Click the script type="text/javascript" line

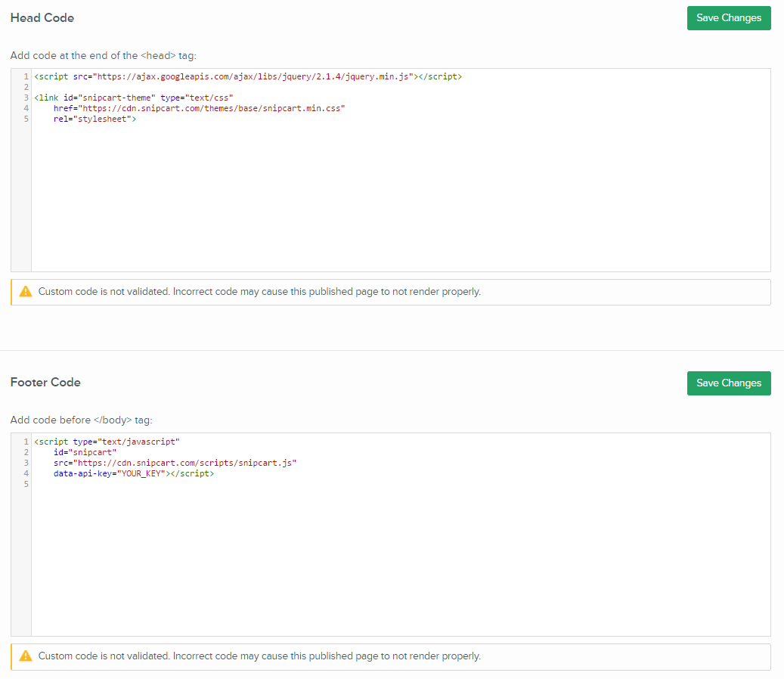coord(107,442)
